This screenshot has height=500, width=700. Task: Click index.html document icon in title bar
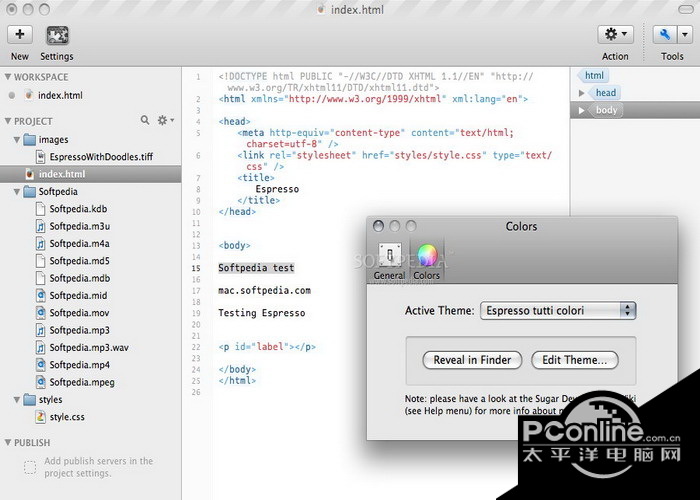point(321,9)
